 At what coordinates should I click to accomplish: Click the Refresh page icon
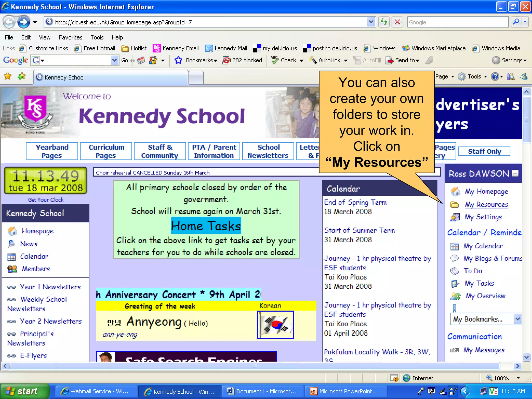point(384,22)
